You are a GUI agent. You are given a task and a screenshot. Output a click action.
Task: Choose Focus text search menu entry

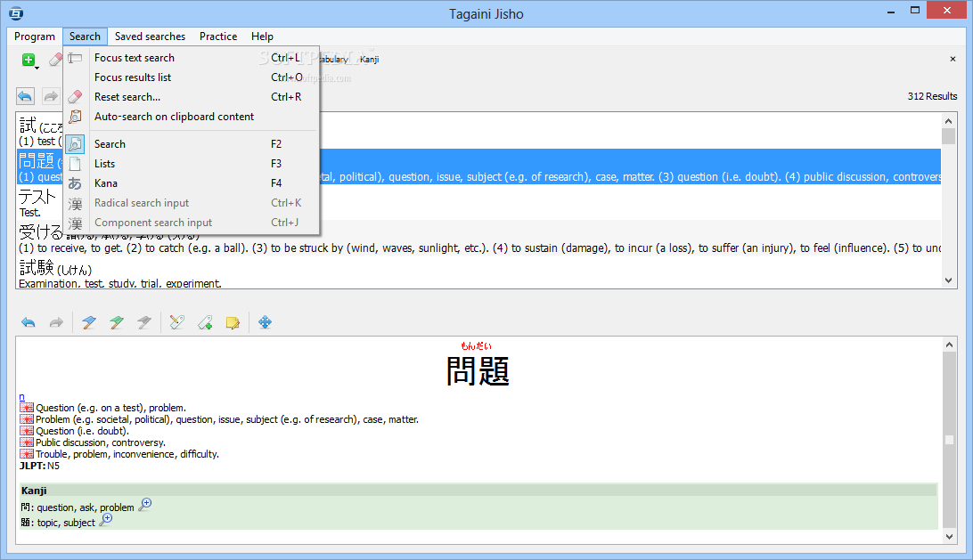click(x=192, y=58)
